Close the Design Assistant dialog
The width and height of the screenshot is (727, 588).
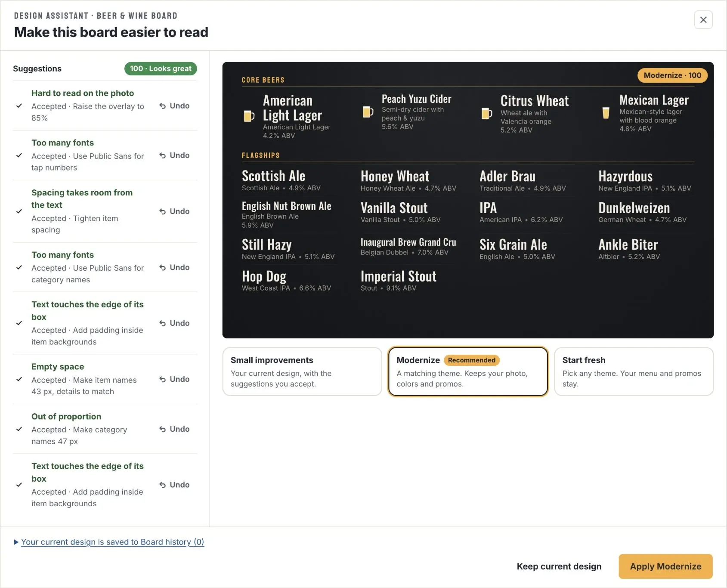pyautogui.click(x=703, y=20)
